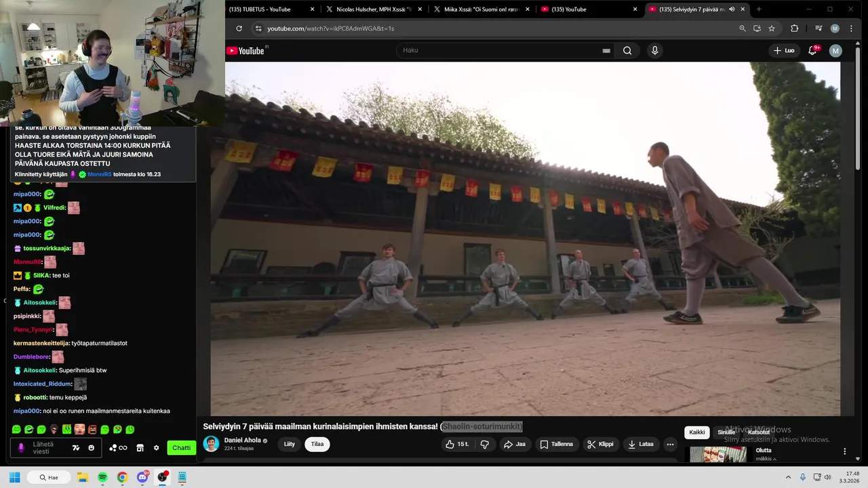Join channel with Liity button

pyautogui.click(x=290, y=444)
